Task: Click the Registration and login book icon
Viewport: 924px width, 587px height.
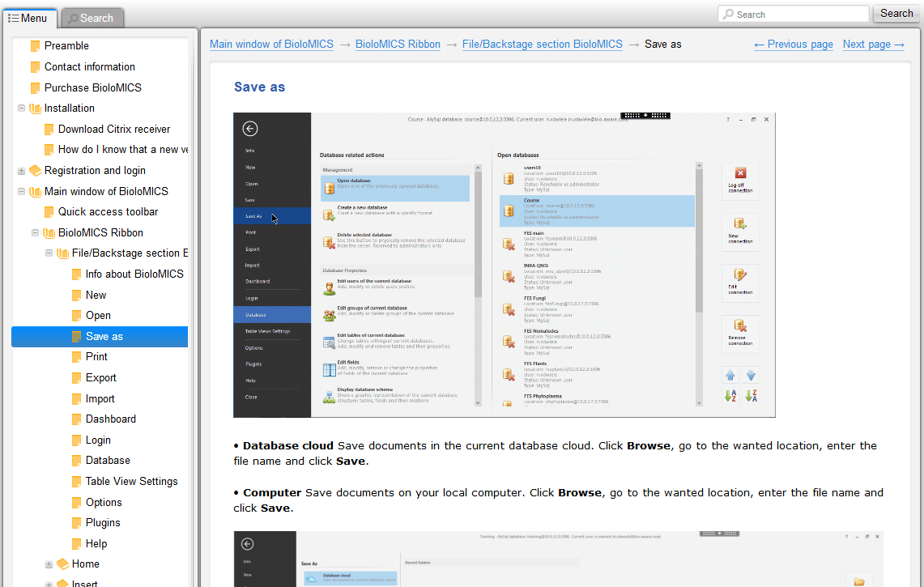Action: coord(36,170)
